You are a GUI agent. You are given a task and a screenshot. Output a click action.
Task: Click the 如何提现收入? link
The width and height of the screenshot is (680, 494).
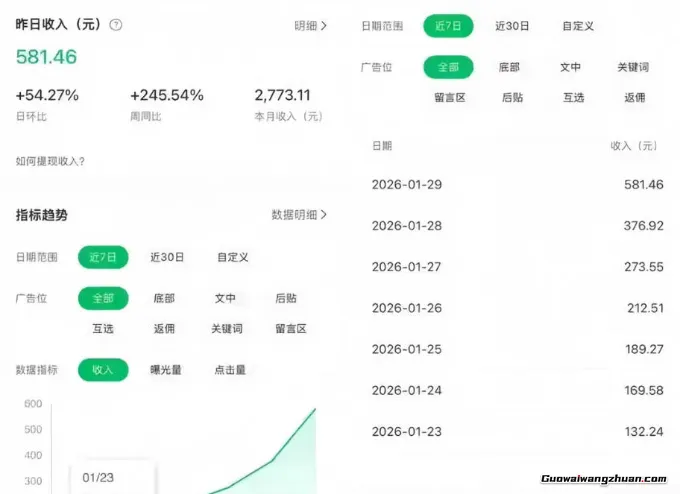(50, 161)
